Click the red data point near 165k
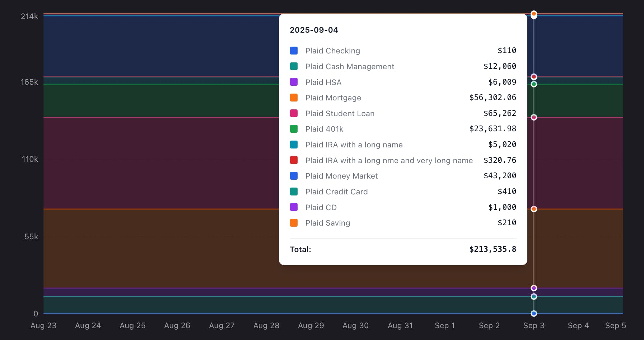Image resolution: width=644 pixels, height=340 pixels. pyautogui.click(x=534, y=77)
